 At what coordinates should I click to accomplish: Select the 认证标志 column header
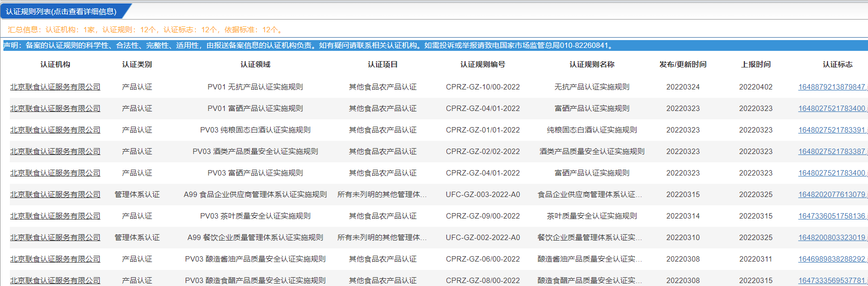[x=838, y=65]
